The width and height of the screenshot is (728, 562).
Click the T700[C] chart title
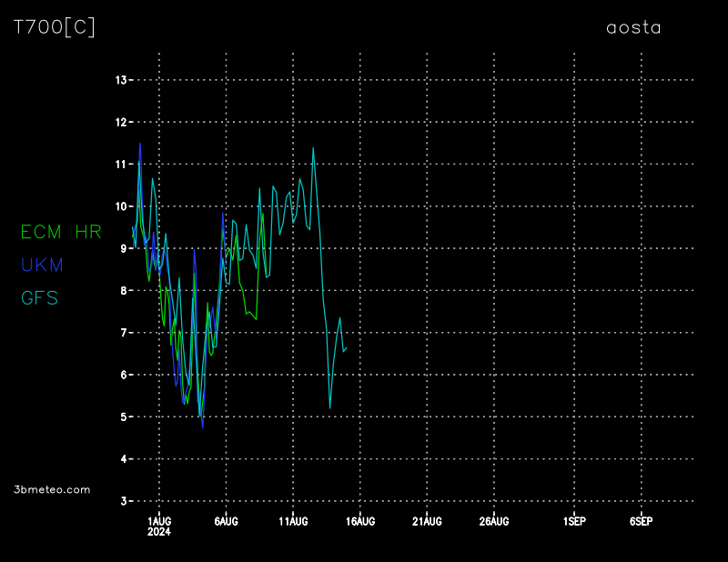click(54, 27)
